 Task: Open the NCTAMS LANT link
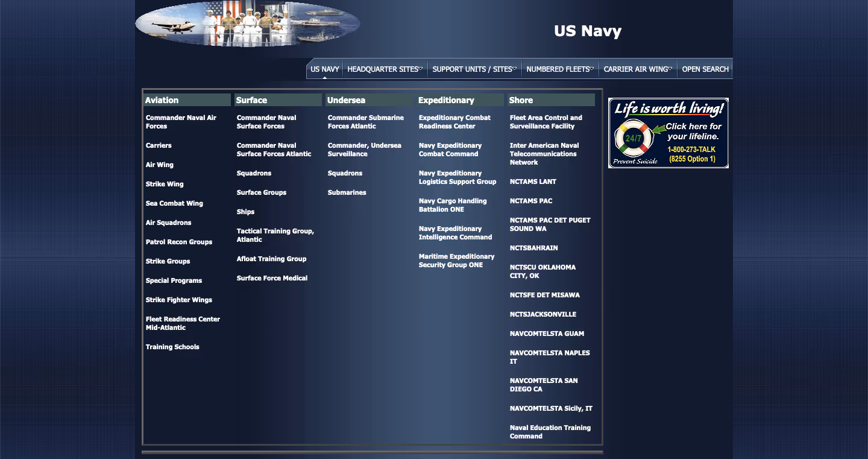533,182
